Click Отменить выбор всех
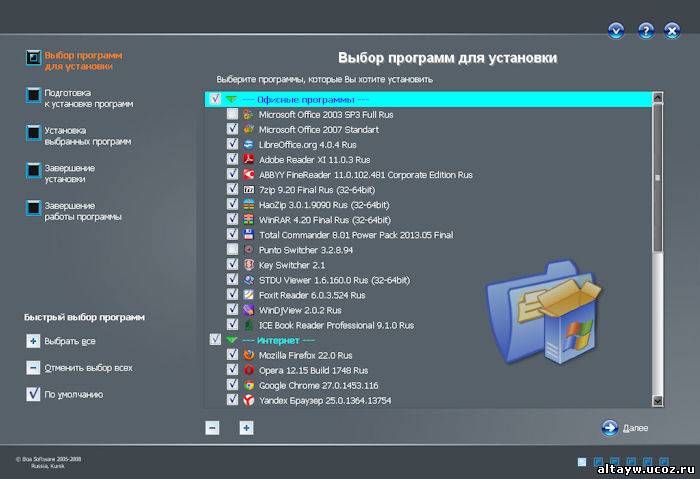700x479 pixels. click(88, 368)
